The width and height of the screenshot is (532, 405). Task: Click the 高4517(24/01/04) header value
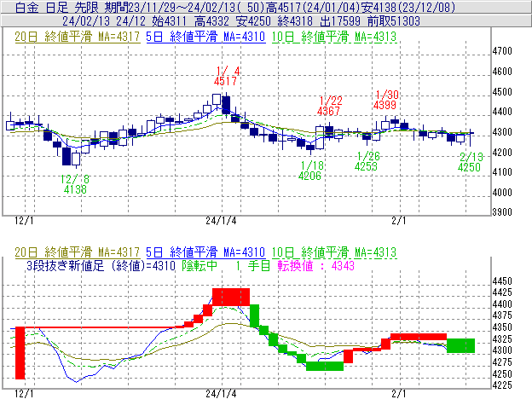click(313, 7)
